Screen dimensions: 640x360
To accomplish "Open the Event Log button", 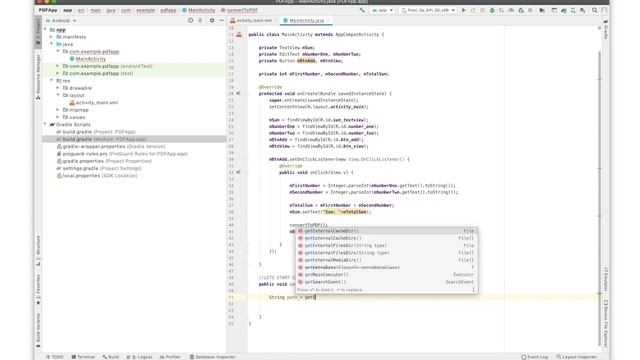I will pos(534,357).
